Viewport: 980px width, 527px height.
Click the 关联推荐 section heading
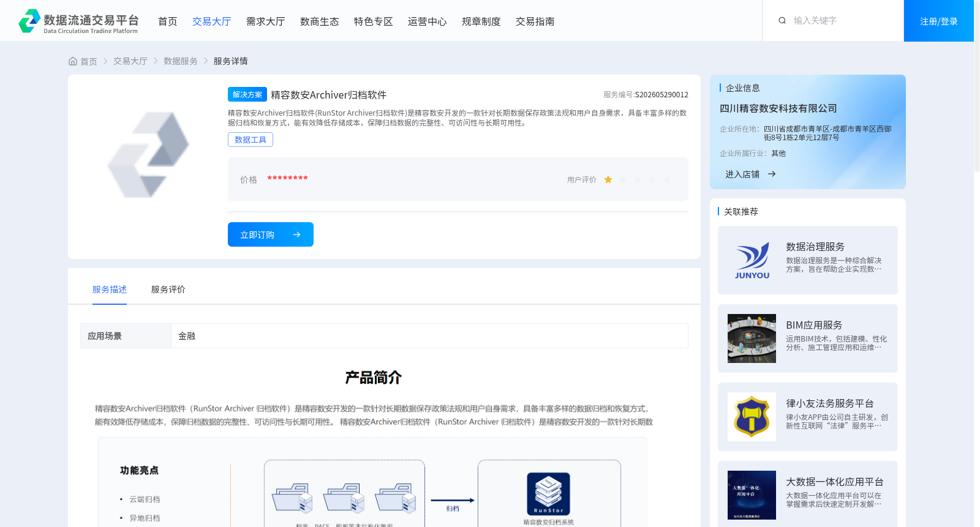pyautogui.click(x=741, y=212)
